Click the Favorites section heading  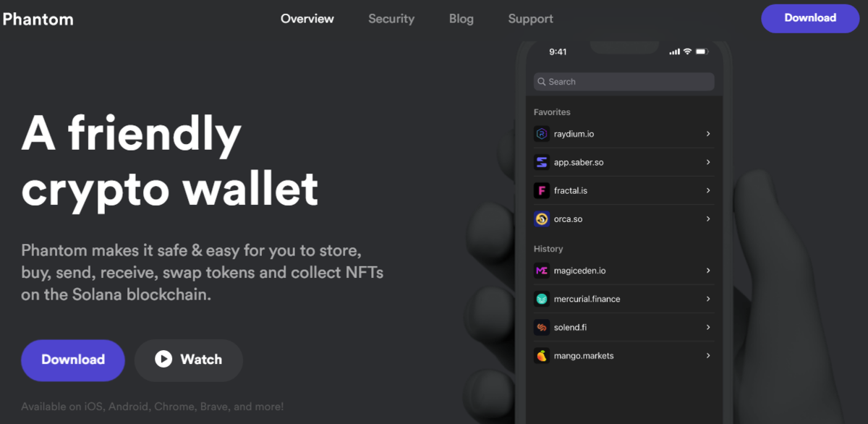click(x=552, y=112)
